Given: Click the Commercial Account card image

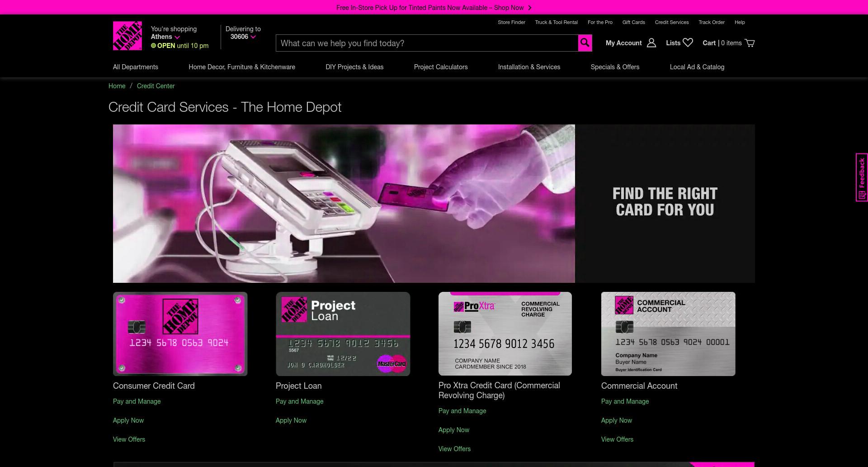Looking at the screenshot, I should (x=668, y=334).
